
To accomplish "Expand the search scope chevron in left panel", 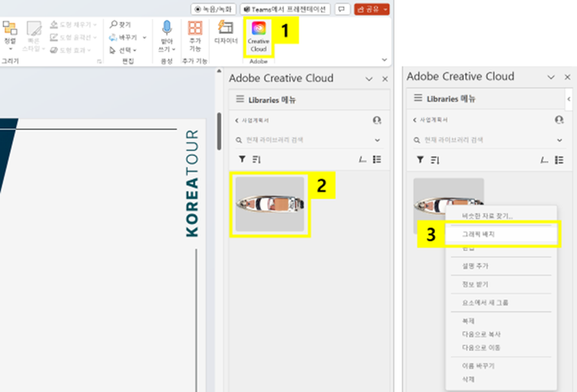I will 377,140.
